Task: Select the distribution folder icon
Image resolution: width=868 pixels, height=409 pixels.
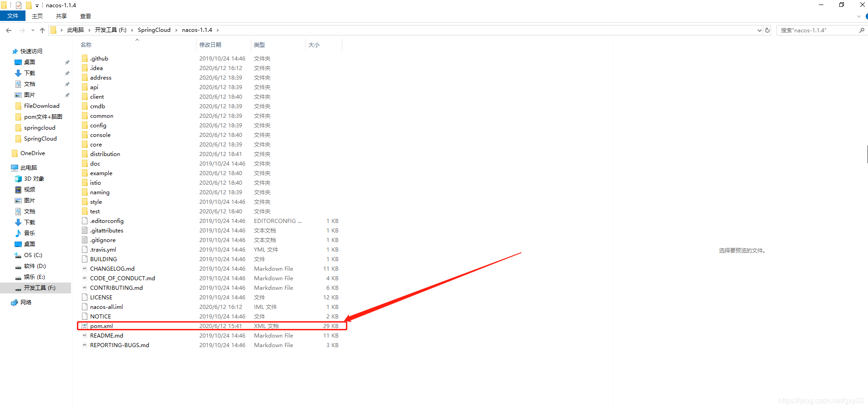Action: point(85,154)
